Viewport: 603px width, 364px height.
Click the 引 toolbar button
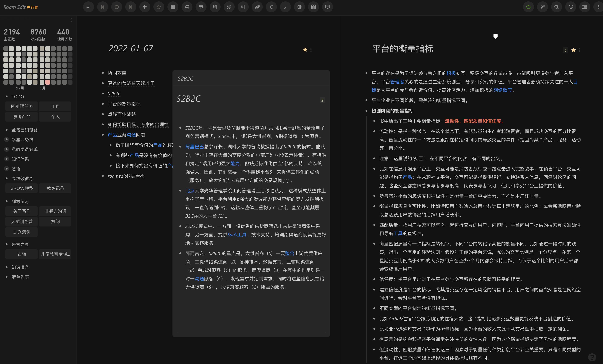[x=243, y=7]
